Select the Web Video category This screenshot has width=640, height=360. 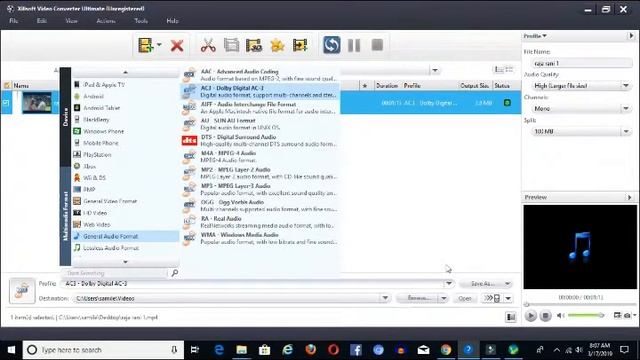pos(125,224)
